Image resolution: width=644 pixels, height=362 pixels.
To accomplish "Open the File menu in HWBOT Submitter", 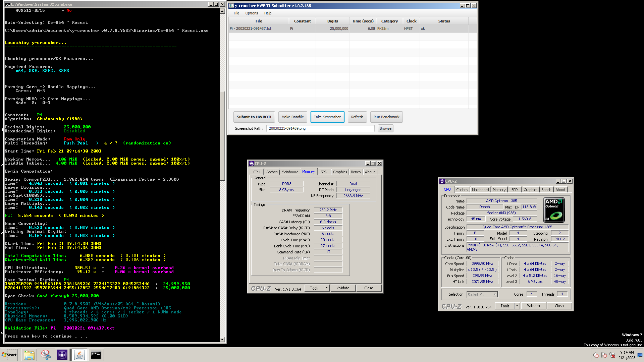I will 236,13.
